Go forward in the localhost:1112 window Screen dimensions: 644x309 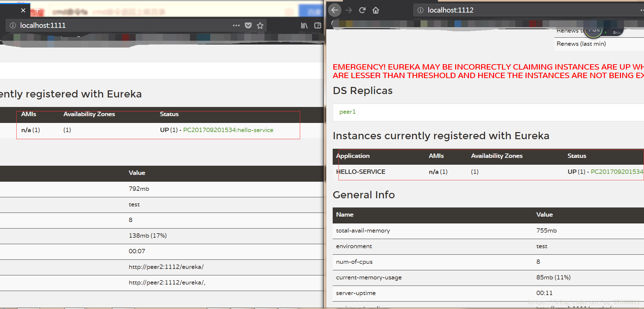[x=349, y=10]
